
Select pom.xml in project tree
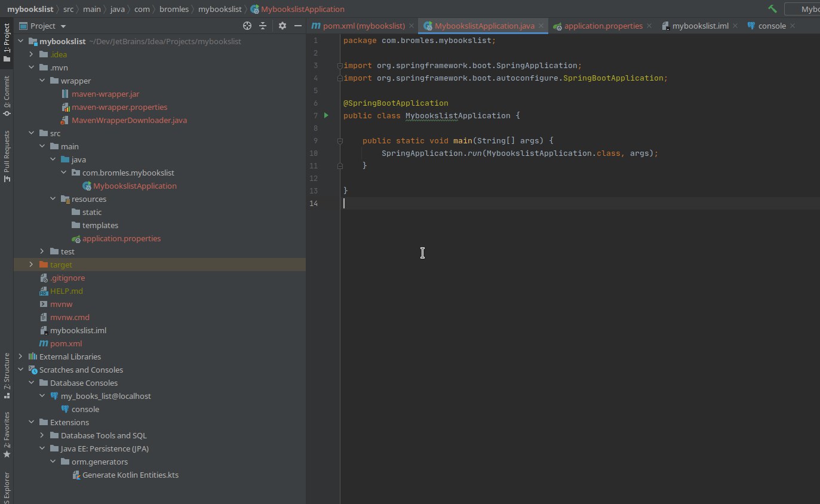click(x=66, y=343)
